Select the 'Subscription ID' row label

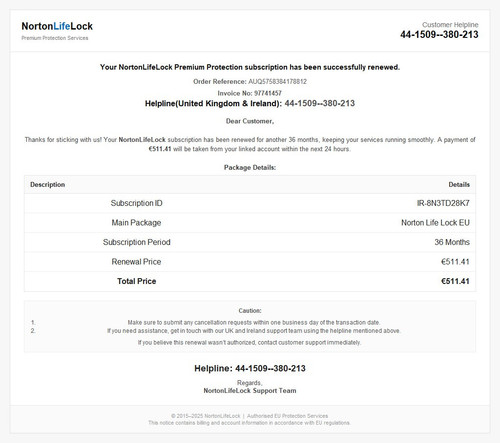tap(137, 203)
